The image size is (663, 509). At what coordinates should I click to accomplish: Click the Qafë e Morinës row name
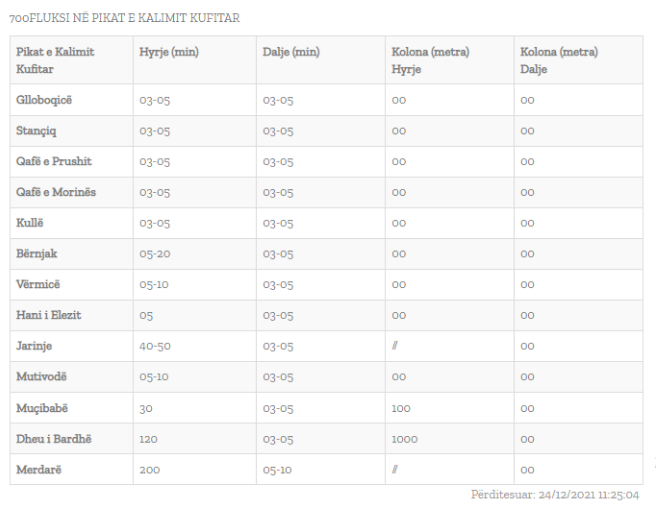point(56,192)
